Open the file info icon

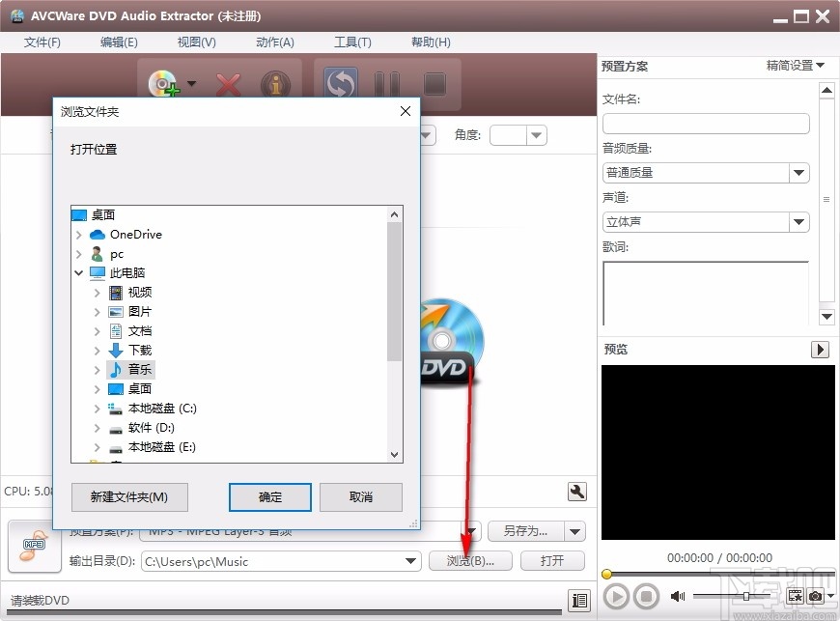click(275, 84)
